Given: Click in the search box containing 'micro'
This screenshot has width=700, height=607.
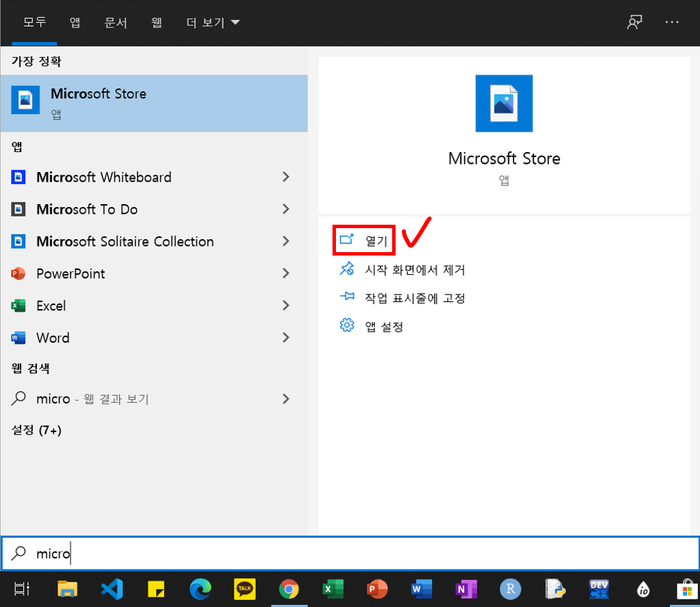Looking at the screenshot, I should click(x=350, y=553).
